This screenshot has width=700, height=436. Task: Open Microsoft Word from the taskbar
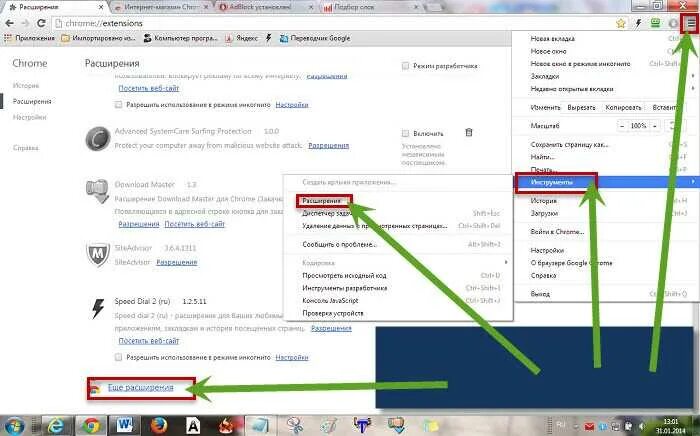(125, 426)
